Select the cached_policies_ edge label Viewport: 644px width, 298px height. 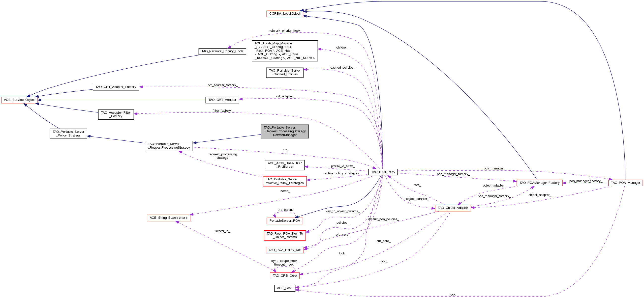(342, 68)
